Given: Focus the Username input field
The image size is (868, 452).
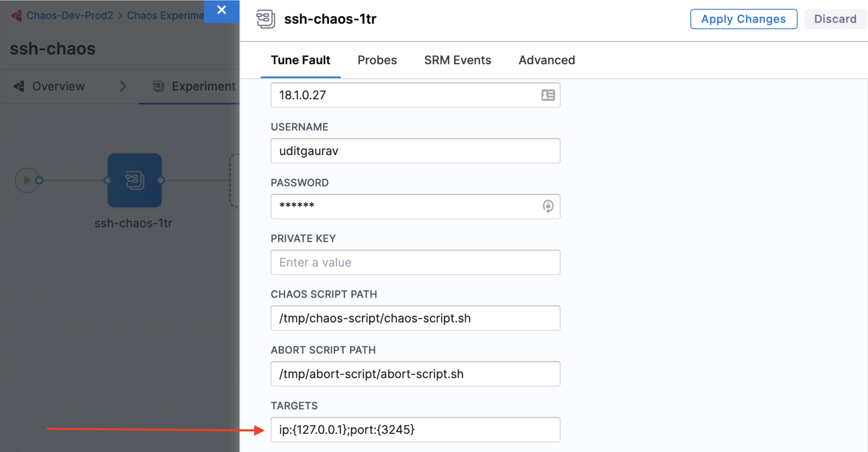Looking at the screenshot, I should [415, 151].
